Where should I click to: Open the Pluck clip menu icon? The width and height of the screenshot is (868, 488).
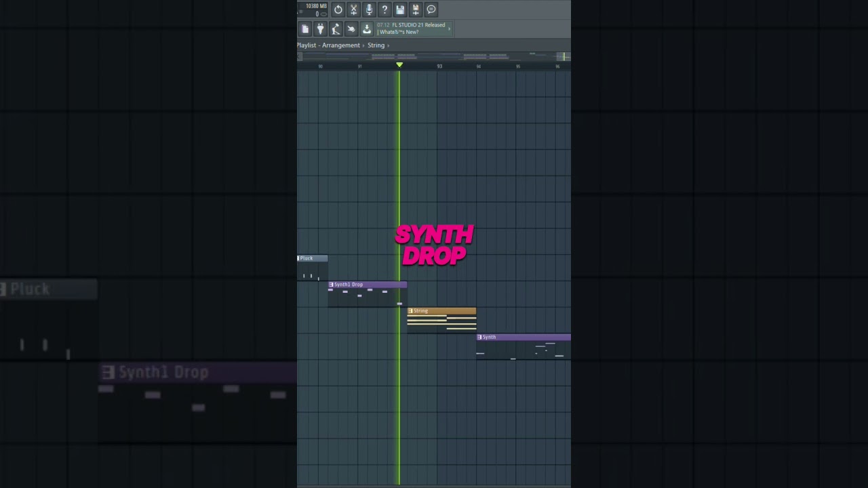298,258
